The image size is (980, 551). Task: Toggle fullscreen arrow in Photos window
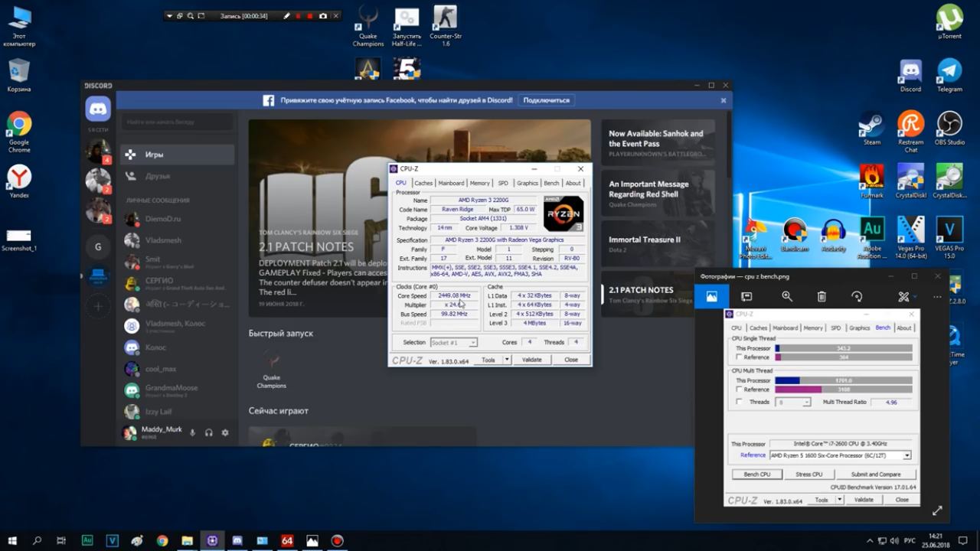click(x=937, y=510)
